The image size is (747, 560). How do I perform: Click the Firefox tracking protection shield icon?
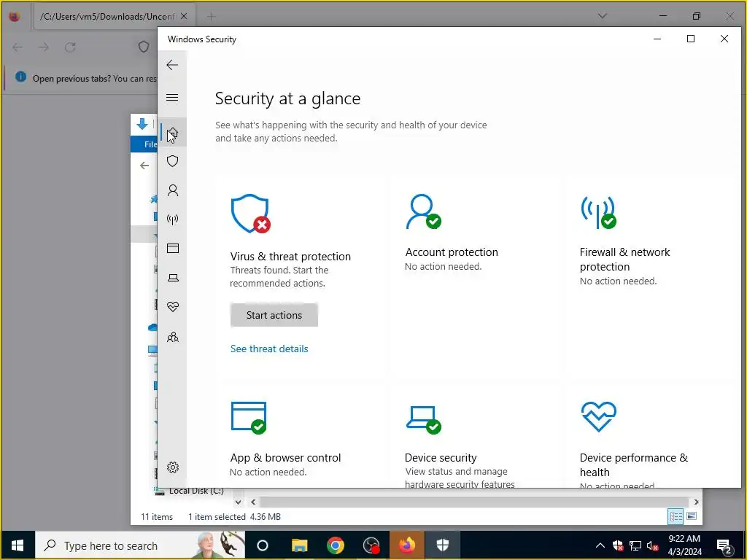click(144, 47)
